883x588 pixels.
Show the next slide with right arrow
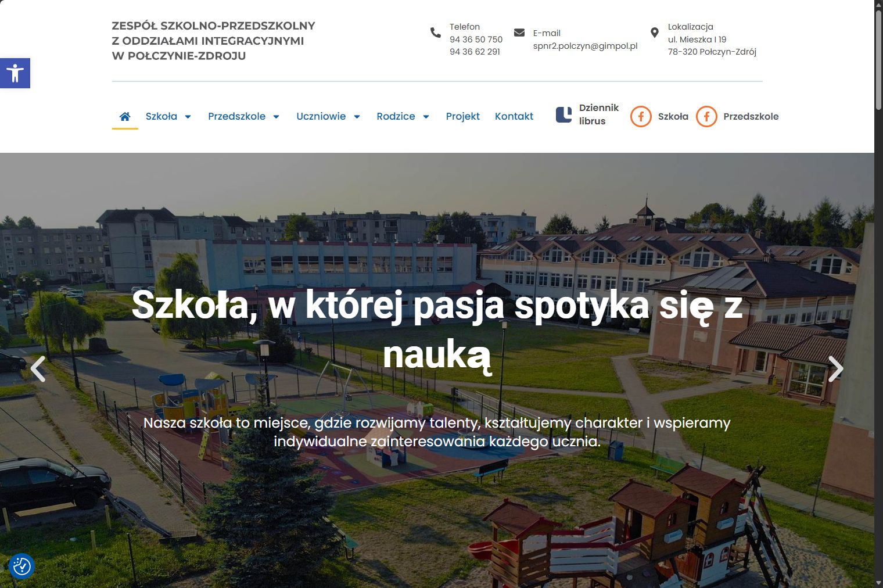click(835, 368)
